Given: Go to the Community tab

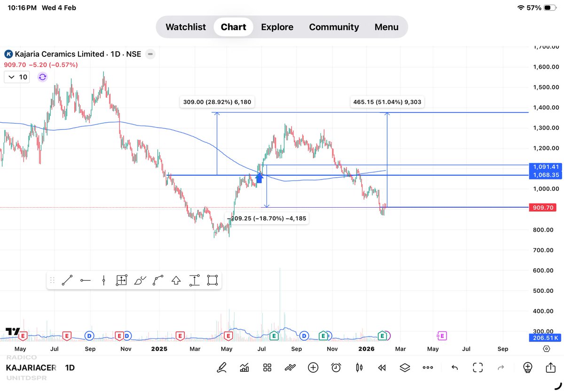Looking at the screenshot, I should [334, 27].
